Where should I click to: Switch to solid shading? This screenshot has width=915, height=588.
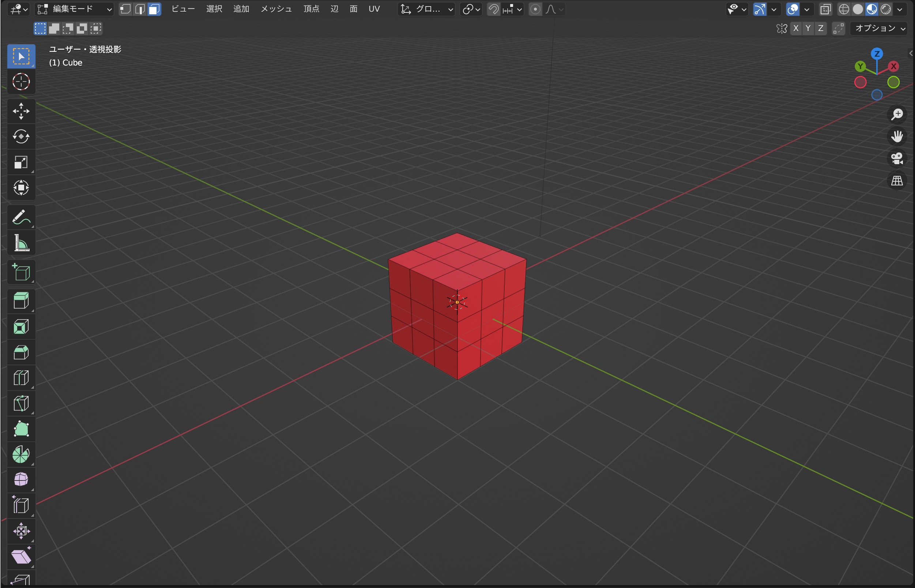(x=858, y=9)
